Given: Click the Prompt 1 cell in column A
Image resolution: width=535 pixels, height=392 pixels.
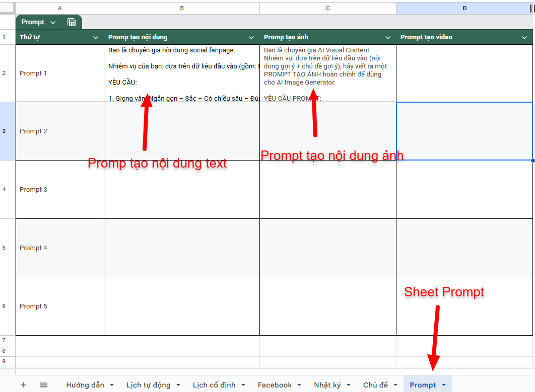Looking at the screenshot, I should pyautogui.click(x=59, y=73).
